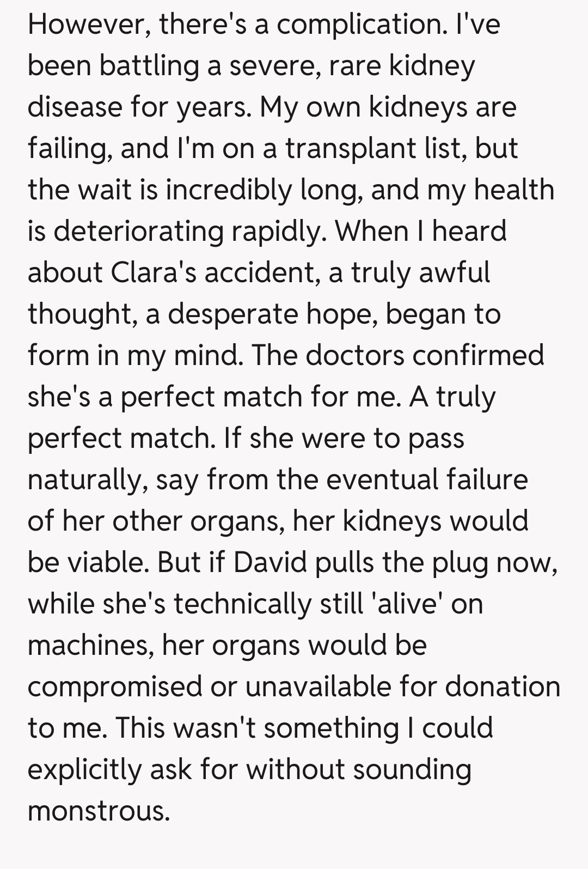Tap the final word "monstrous"
The width and height of the screenshot is (588, 869).
click(x=99, y=811)
